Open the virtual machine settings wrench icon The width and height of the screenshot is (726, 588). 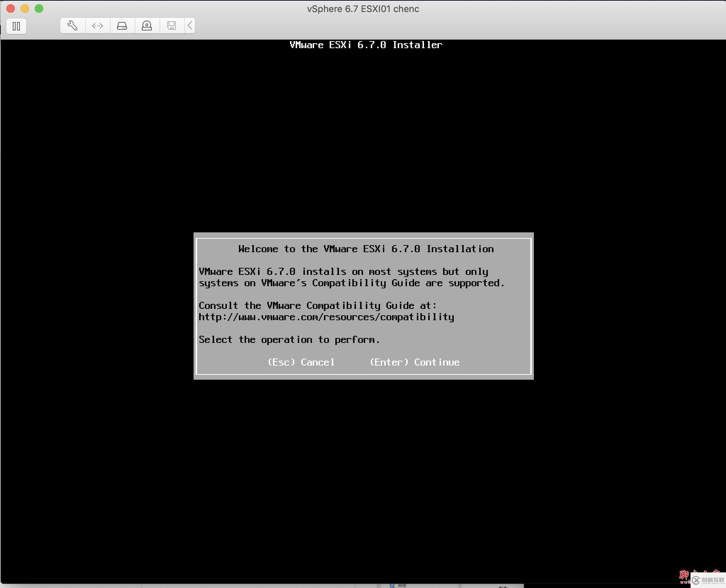point(72,25)
